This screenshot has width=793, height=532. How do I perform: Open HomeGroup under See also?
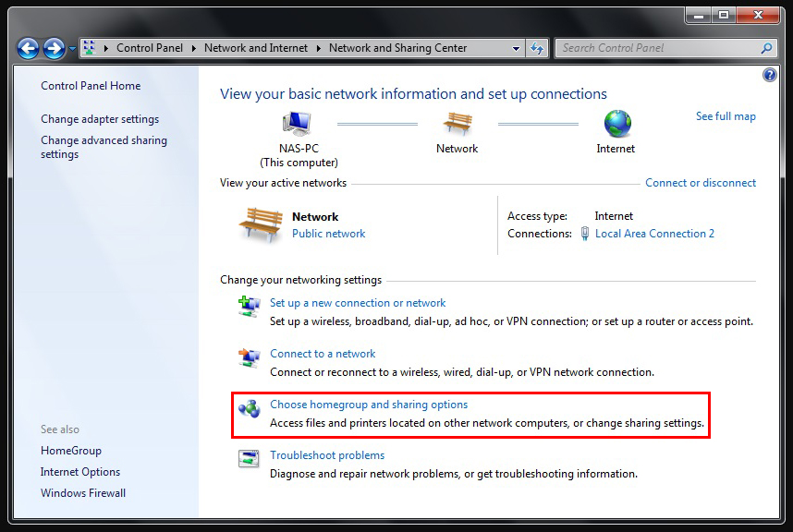(71, 451)
